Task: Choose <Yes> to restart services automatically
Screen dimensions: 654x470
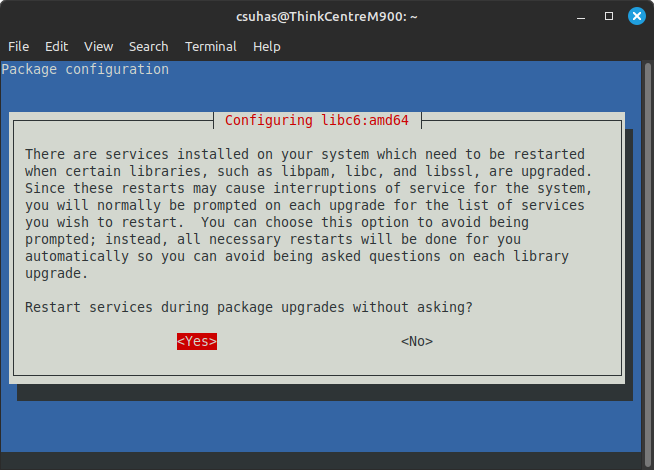Action: click(x=197, y=341)
